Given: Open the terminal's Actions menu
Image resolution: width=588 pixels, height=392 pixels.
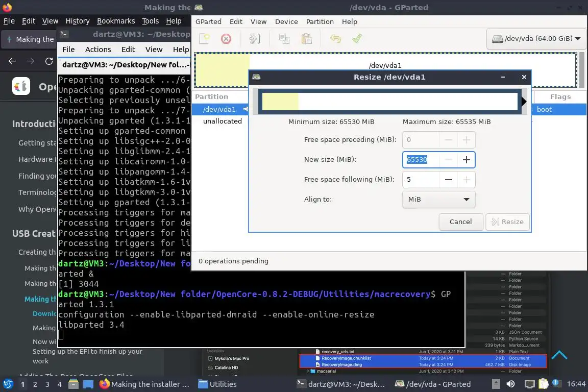Looking at the screenshot, I should [x=98, y=50].
